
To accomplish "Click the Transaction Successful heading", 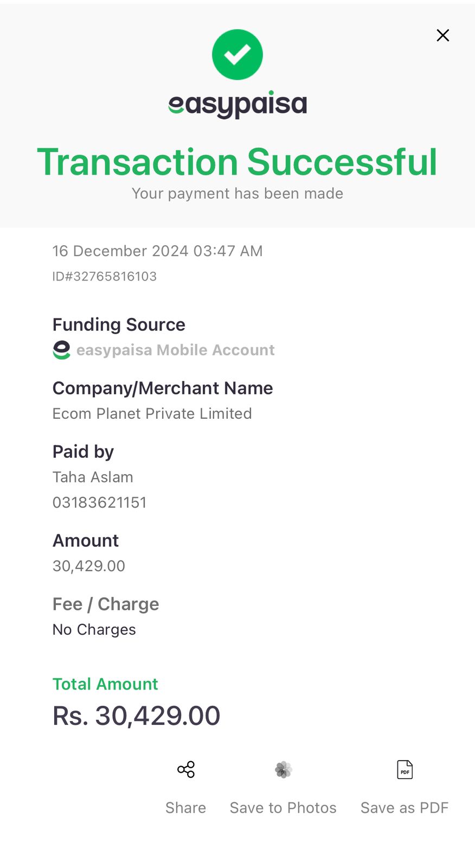I will pos(237,162).
